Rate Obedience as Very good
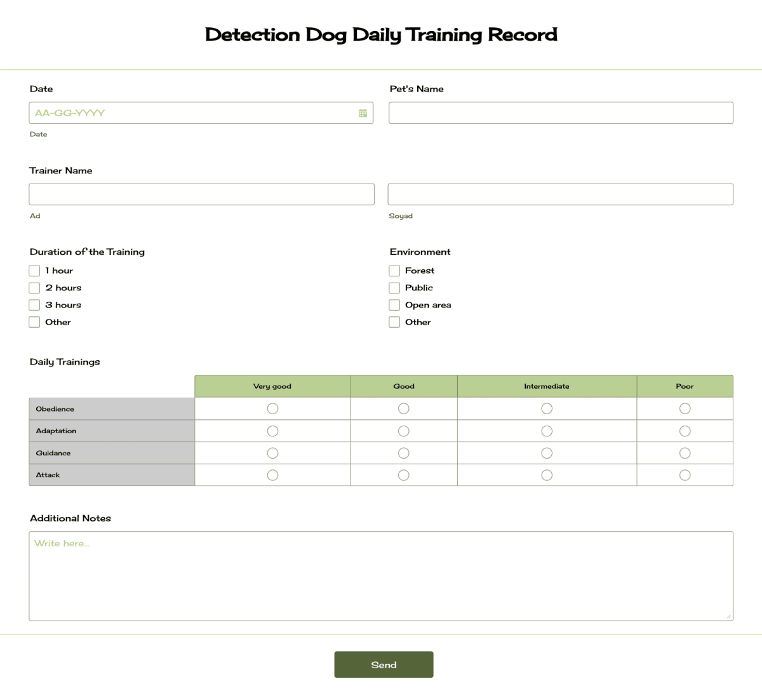Screen dimensions: 762x700 272,408
